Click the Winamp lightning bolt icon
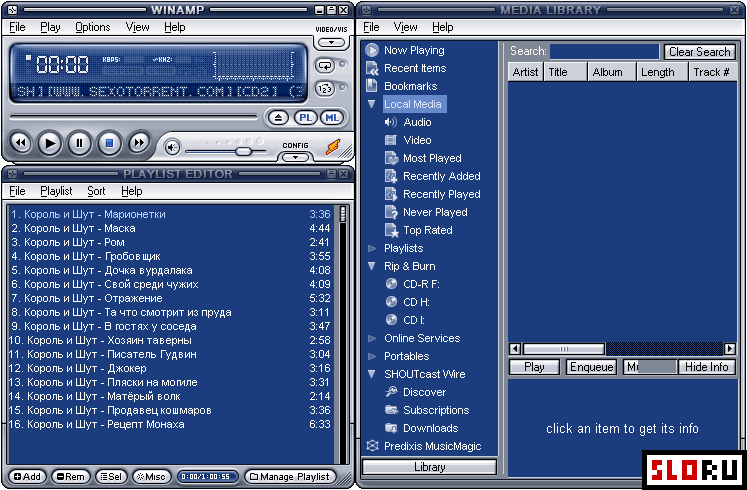The image size is (747, 490). [333, 147]
